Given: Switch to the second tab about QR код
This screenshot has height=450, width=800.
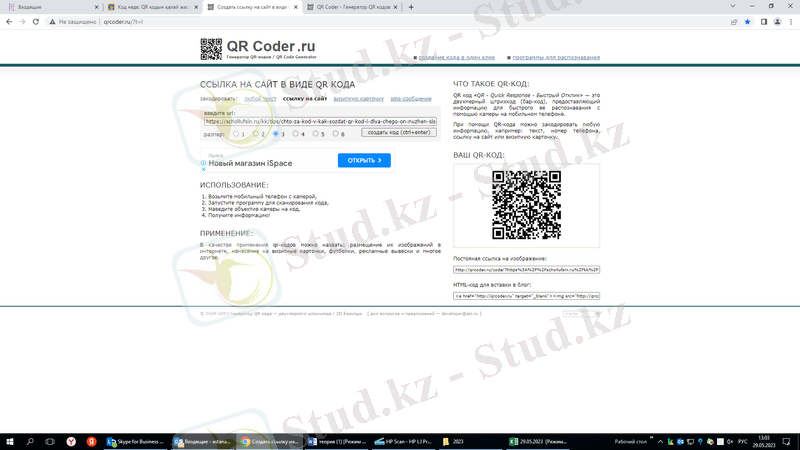Looking at the screenshot, I should 152,7.
